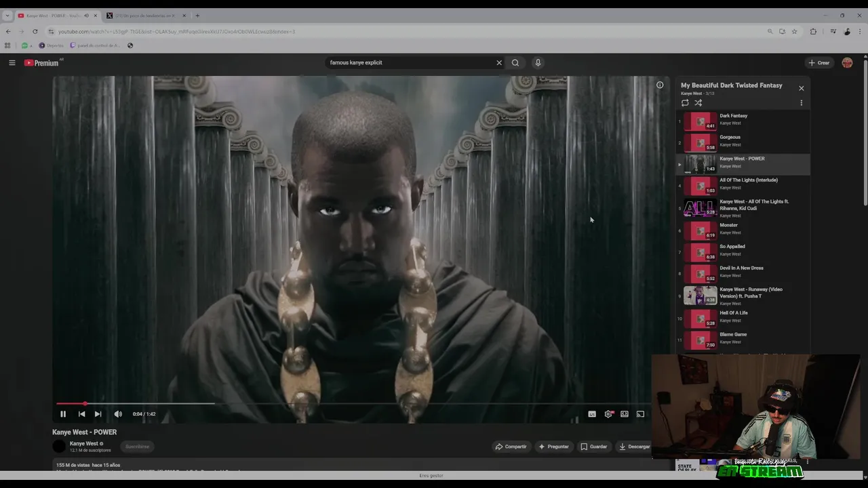Viewport: 868px width, 488px height.
Task: Play So Appalled from playlist
Action: click(743, 252)
